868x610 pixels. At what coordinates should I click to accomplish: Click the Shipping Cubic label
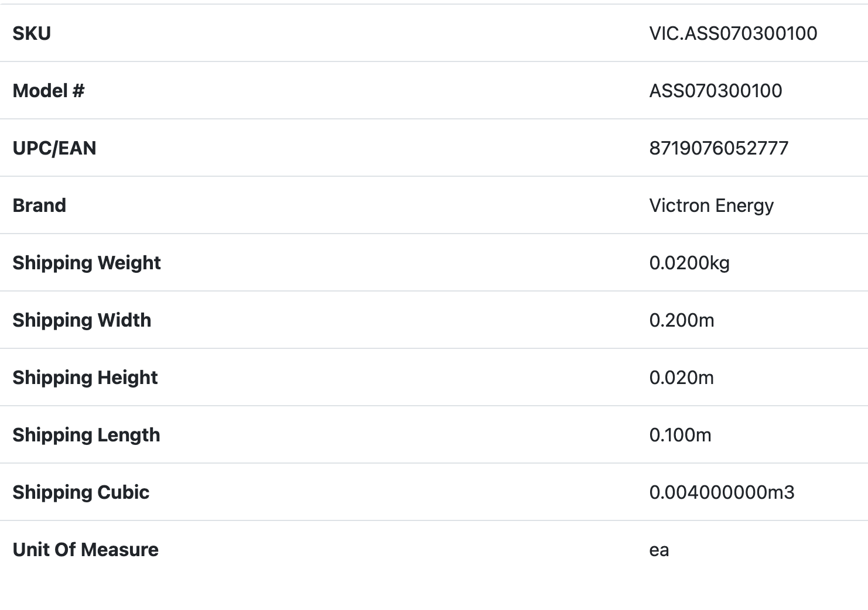(x=81, y=492)
